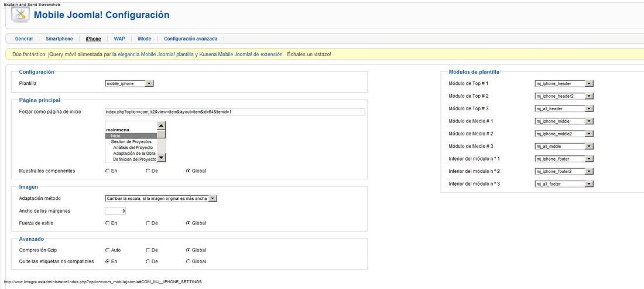Open the Inferior del módulo n° 2 dropdown

(x=564, y=171)
